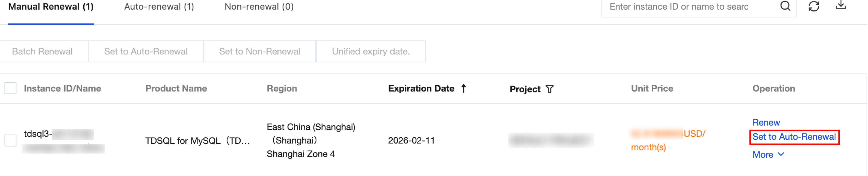Toggle the select-all header checkbox
Viewport: 868px width, 176px height.
click(x=10, y=88)
